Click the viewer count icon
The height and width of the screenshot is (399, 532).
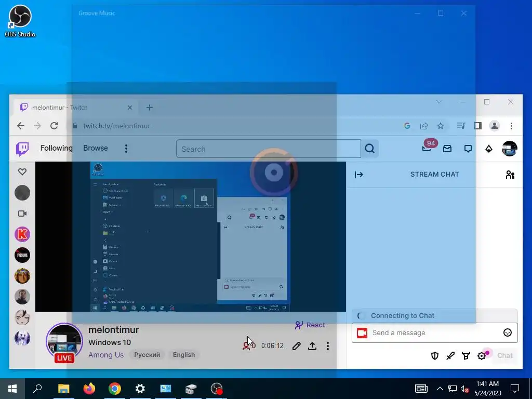[246, 345]
